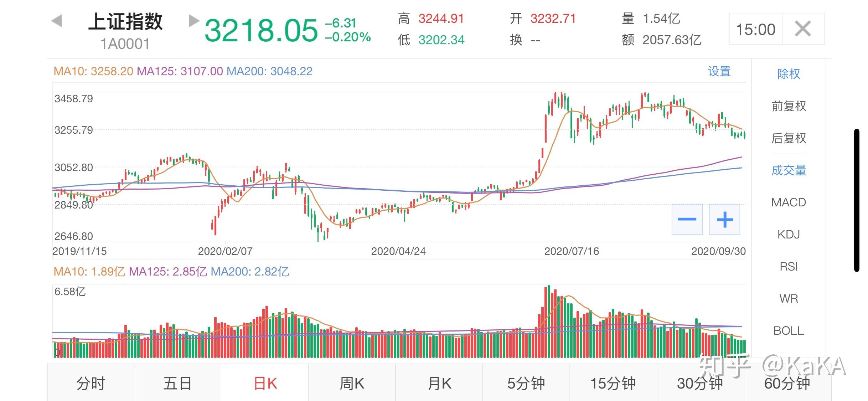Click volume value 1.54亿

click(661, 19)
